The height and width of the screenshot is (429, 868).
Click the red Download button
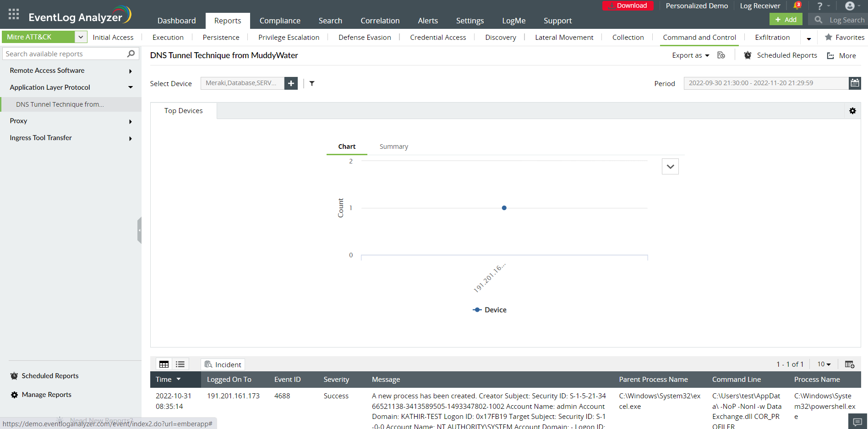(628, 5)
